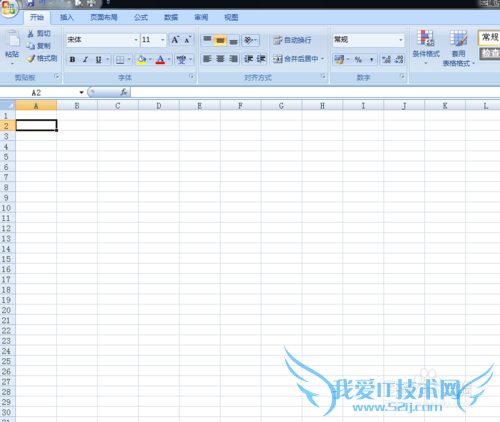Toggle bold formatting

(72, 60)
